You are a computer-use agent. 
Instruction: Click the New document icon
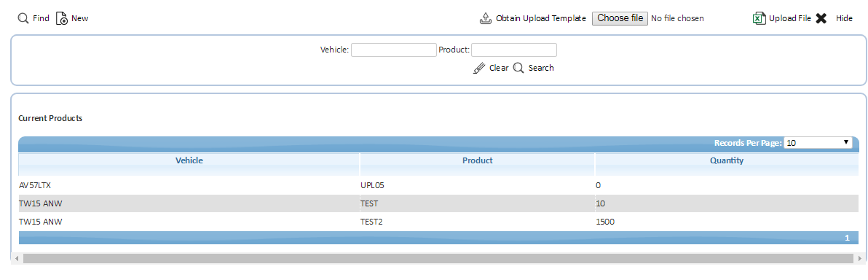click(61, 18)
